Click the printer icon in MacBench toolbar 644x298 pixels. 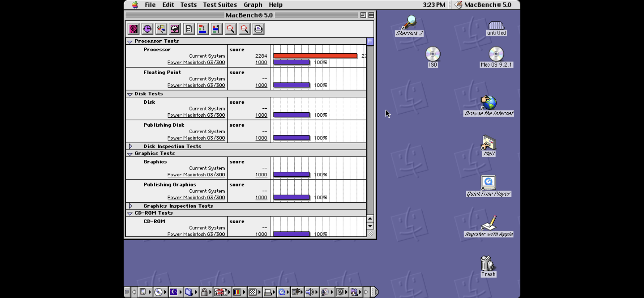[x=258, y=29]
